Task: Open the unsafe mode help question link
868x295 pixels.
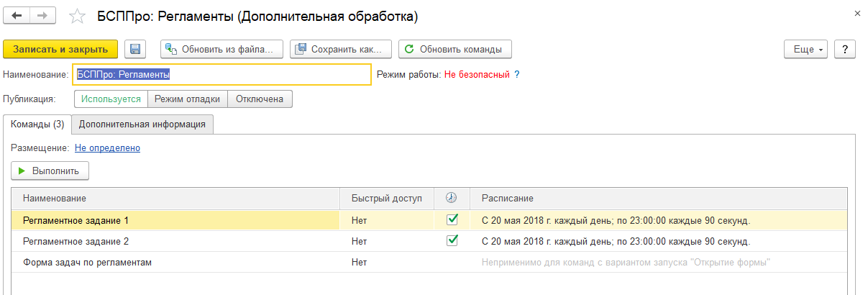Action: pyautogui.click(x=516, y=74)
